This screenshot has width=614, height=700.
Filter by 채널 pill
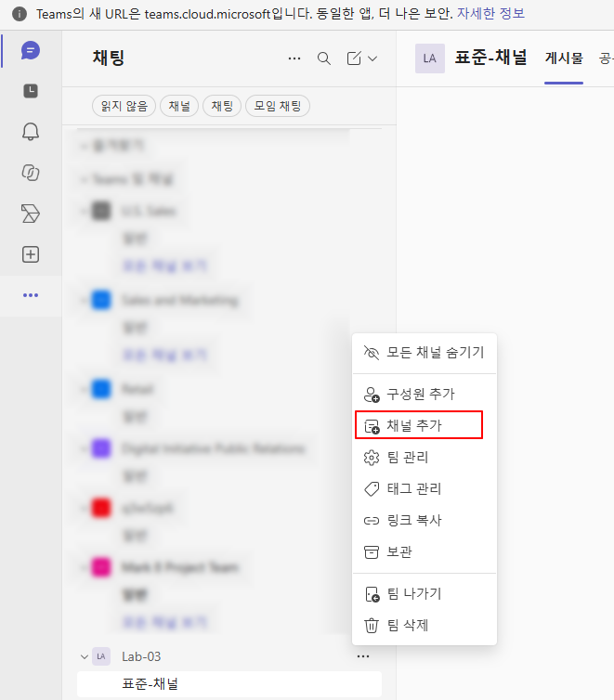click(x=179, y=106)
